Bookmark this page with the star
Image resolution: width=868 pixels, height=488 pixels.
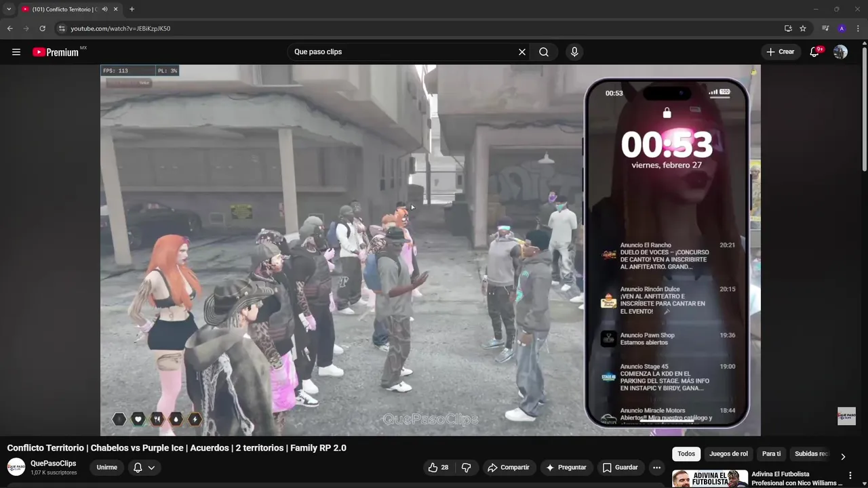[x=803, y=28]
